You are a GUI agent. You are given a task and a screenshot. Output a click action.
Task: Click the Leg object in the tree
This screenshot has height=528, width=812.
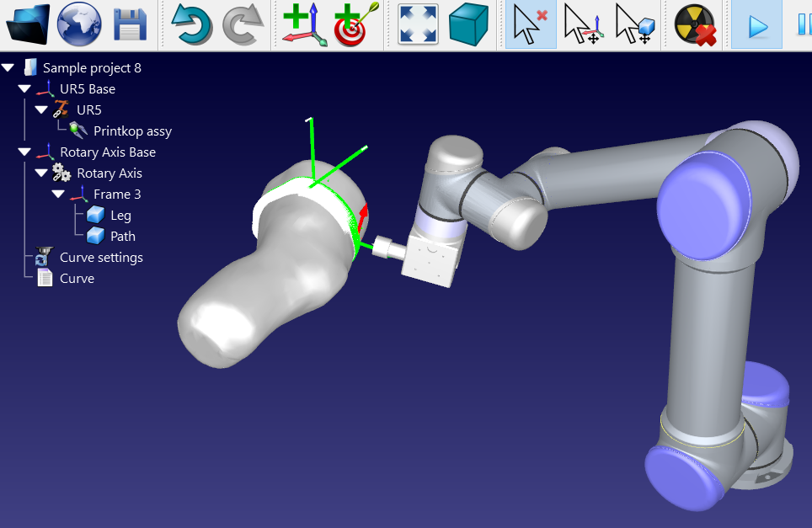point(120,216)
